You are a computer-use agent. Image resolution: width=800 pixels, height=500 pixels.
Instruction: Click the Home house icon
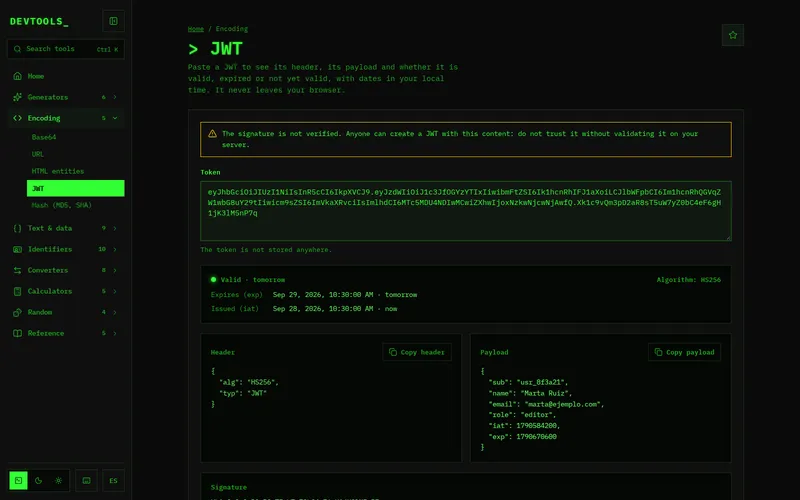[x=17, y=76]
